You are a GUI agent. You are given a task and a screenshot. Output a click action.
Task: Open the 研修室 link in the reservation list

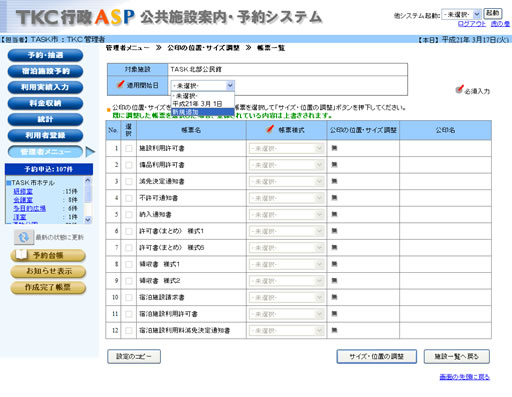point(23,191)
